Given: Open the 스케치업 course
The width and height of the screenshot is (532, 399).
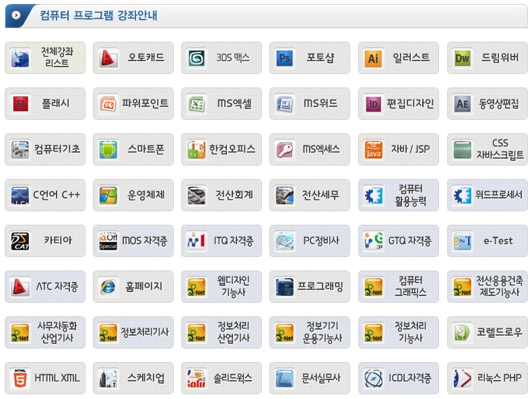Looking at the screenshot, I should pos(133,378).
